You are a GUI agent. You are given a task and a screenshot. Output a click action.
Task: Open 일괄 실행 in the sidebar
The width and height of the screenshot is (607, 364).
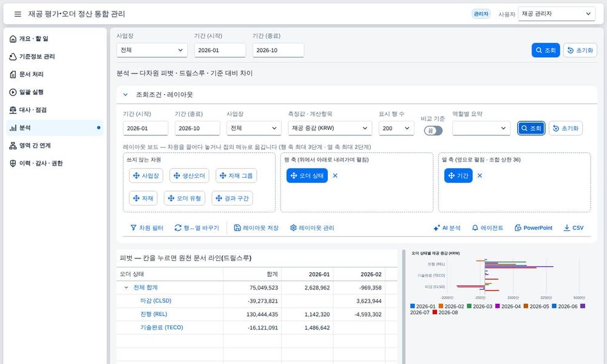(55, 92)
